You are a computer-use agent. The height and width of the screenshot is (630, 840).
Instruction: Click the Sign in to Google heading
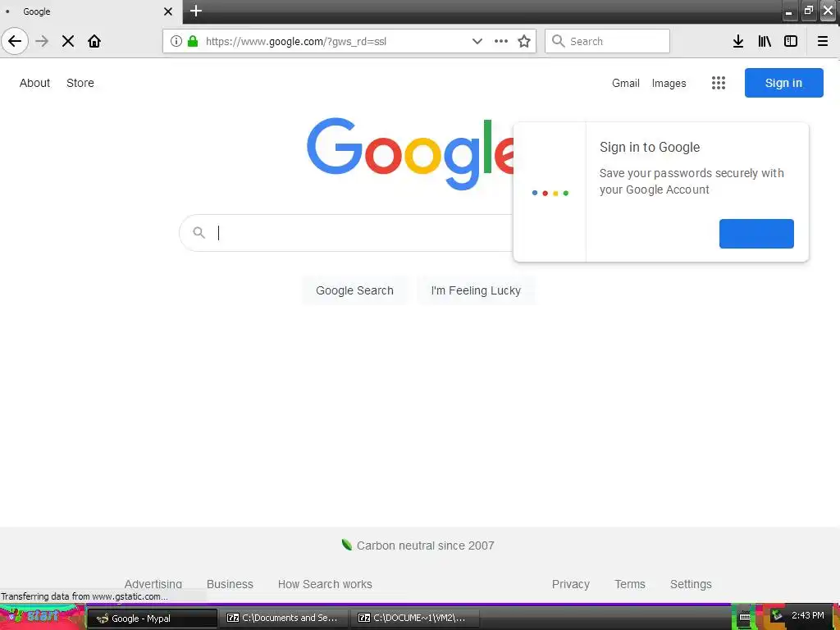tap(650, 148)
